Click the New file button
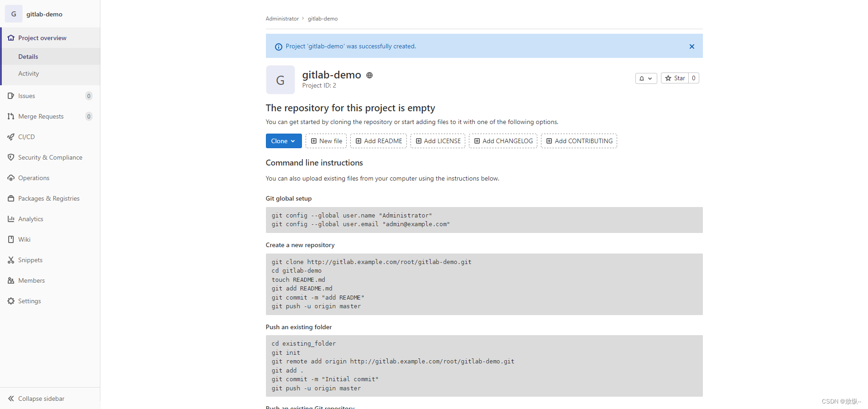Viewport: 868px width, 409px height. click(326, 141)
